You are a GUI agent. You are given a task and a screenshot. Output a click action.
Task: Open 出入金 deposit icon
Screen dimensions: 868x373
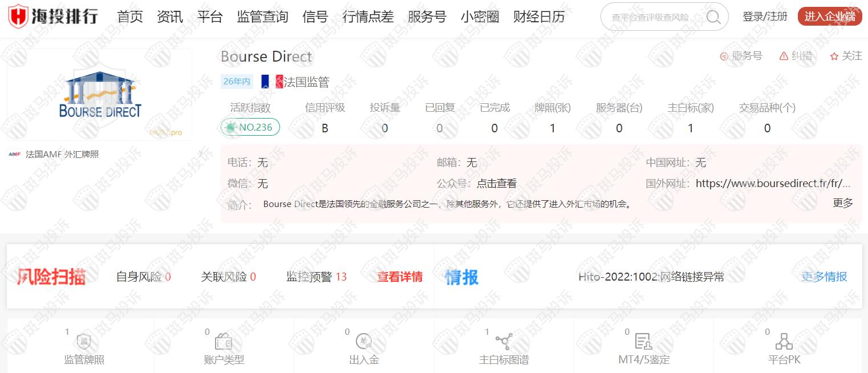point(364,342)
